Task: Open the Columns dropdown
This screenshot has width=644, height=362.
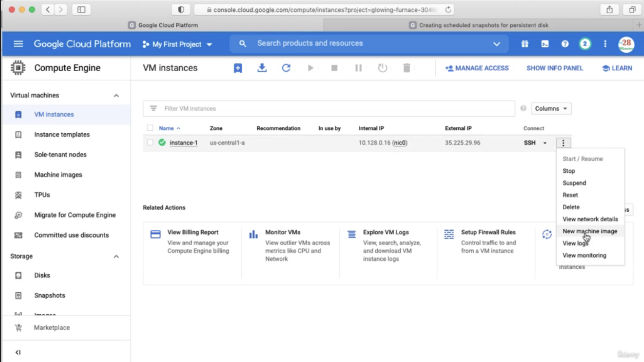Action: click(551, 108)
